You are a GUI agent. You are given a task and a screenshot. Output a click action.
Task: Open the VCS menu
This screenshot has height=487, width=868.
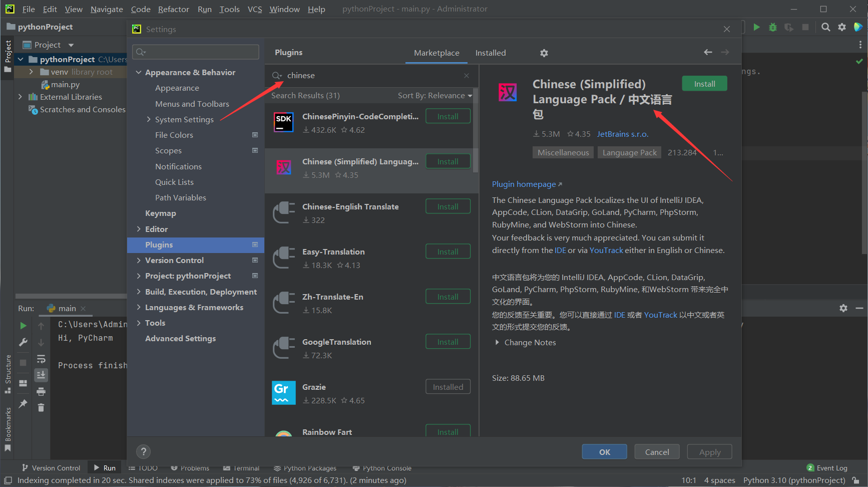255,9
